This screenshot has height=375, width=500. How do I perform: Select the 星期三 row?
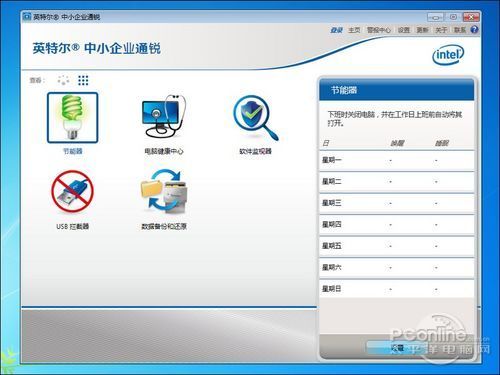point(397,203)
